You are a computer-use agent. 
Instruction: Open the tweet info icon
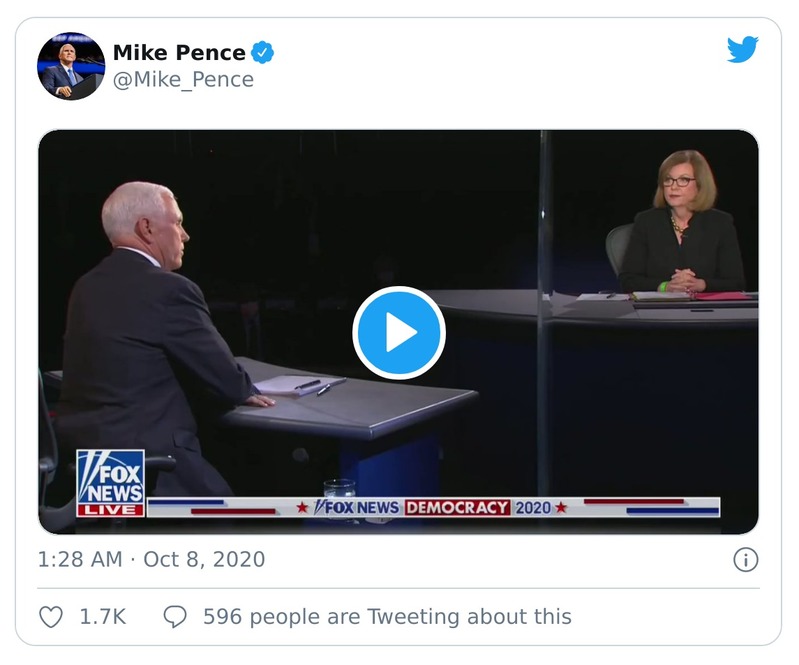(x=745, y=559)
